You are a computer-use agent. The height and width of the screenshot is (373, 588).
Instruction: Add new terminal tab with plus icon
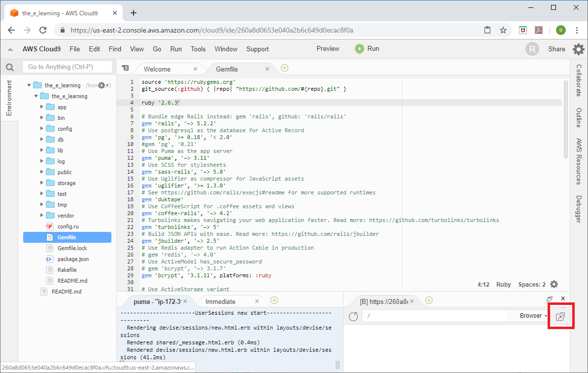[x=274, y=300]
